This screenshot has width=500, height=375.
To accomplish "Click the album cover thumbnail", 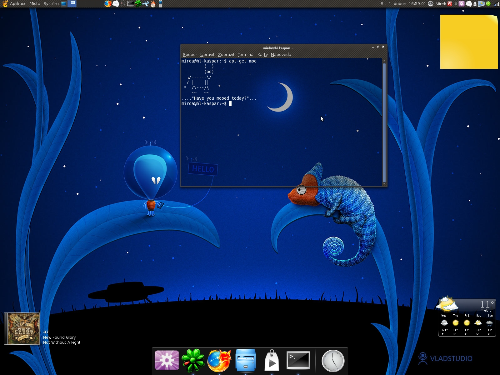I will [22, 328].
